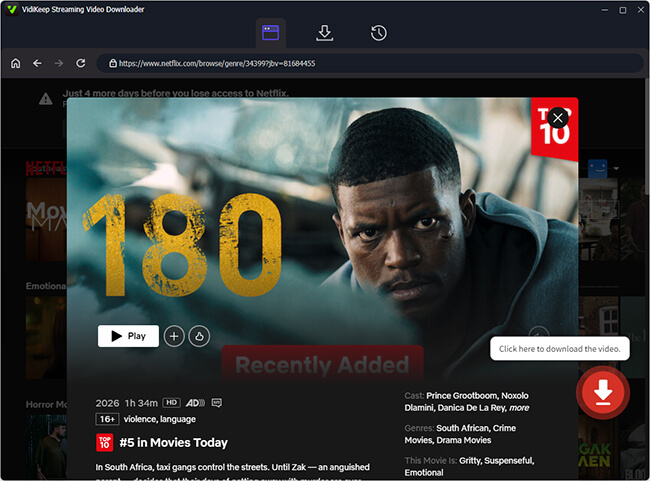Click the audio description AD badge
Viewport: 650px width, 481px height.
195,403
